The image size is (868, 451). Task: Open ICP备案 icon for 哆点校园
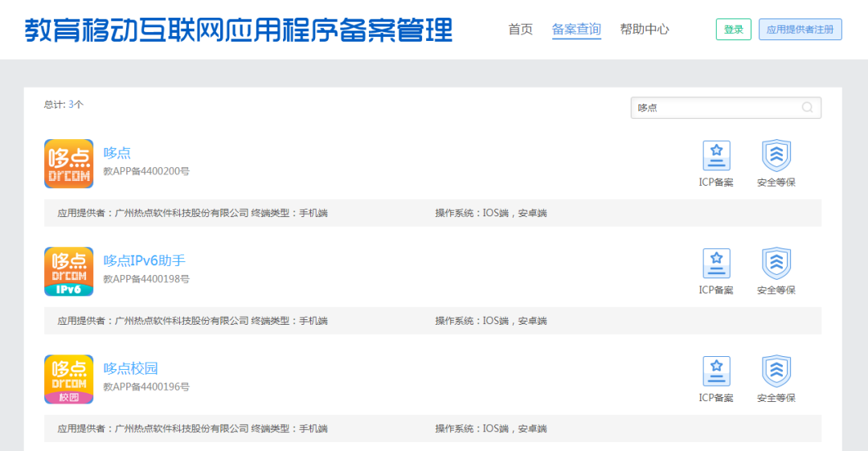(x=716, y=371)
